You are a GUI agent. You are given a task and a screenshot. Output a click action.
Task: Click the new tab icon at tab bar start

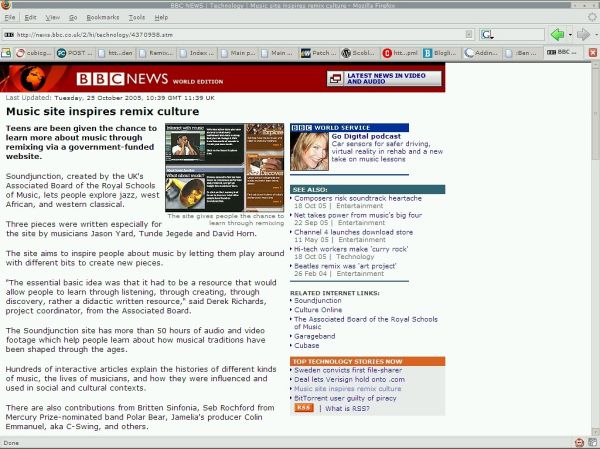(6, 53)
